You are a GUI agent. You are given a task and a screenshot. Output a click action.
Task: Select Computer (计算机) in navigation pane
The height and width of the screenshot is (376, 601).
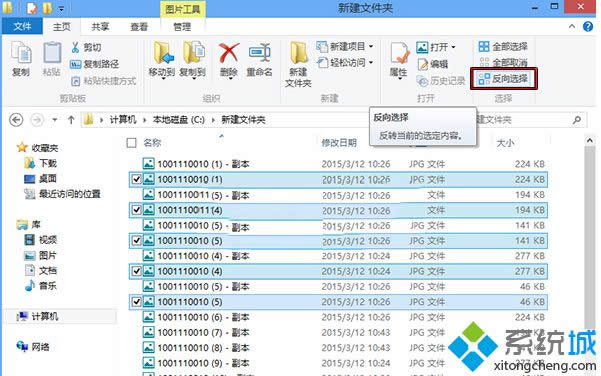(38, 316)
